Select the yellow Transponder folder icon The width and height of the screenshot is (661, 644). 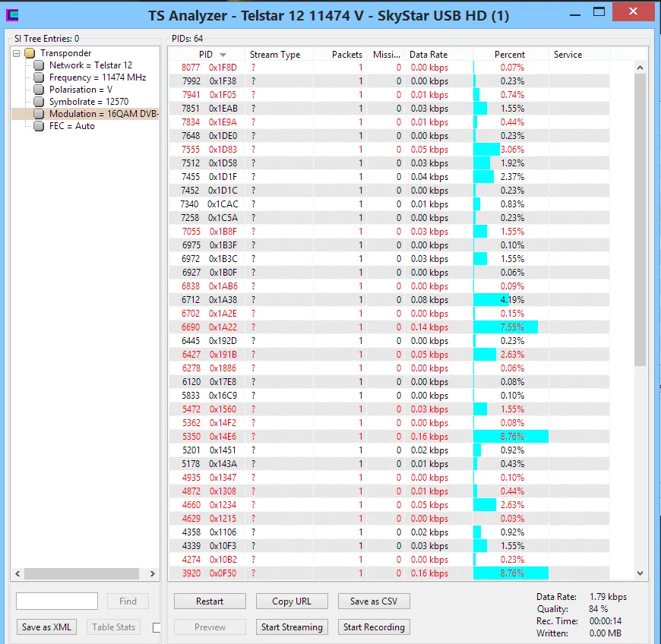point(30,53)
